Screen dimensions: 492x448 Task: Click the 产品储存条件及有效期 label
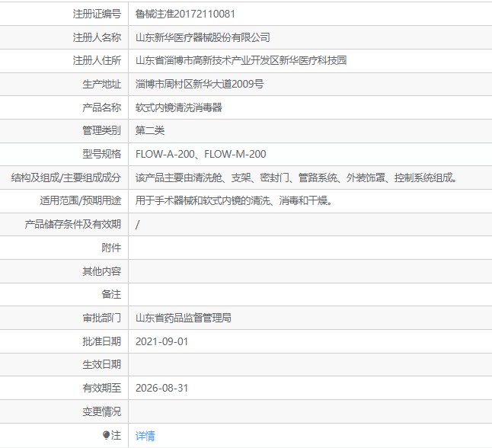pyautogui.click(x=73, y=224)
